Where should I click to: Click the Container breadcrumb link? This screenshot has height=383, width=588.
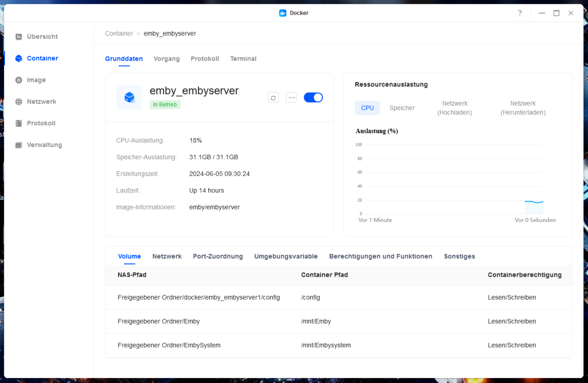click(x=119, y=34)
